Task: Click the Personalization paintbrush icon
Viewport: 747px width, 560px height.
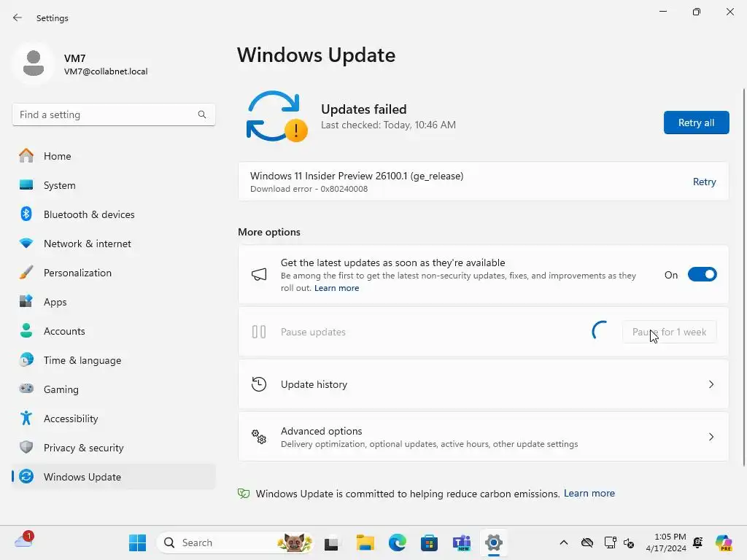Action: 26,273
